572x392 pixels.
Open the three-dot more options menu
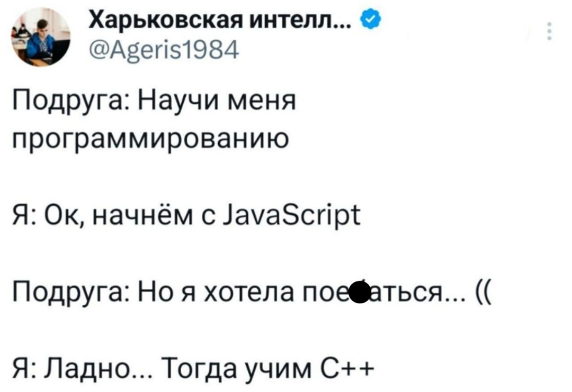(x=549, y=31)
